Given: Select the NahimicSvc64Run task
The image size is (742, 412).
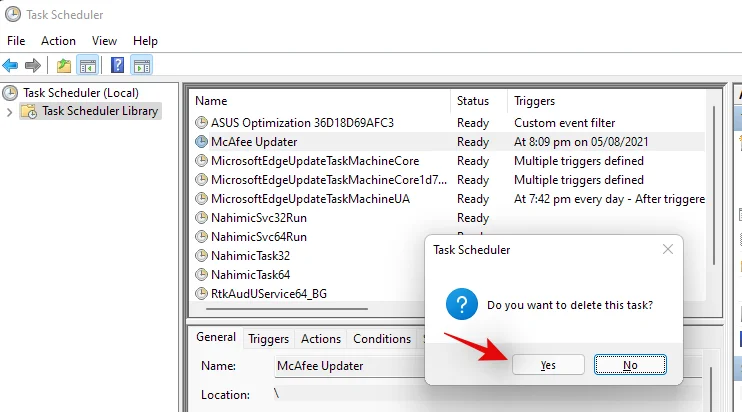Looking at the screenshot, I should pos(259,237).
